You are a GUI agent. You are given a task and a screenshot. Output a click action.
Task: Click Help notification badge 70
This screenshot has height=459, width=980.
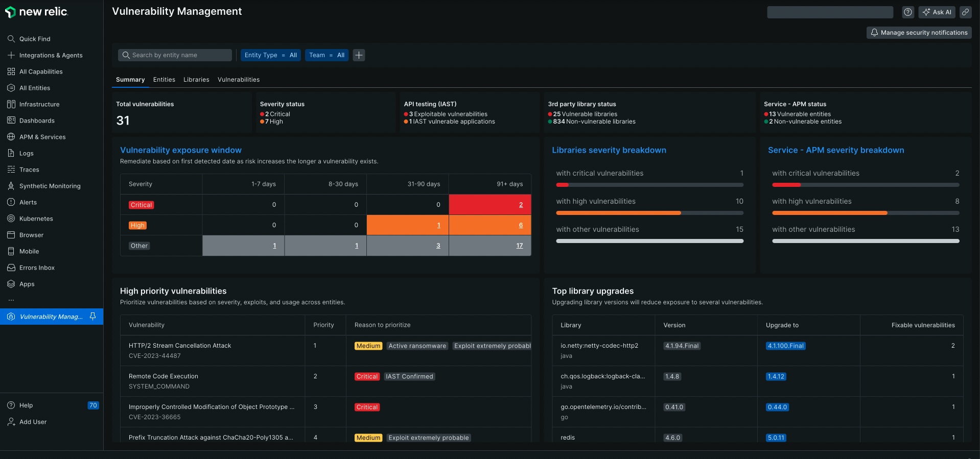[x=93, y=405]
